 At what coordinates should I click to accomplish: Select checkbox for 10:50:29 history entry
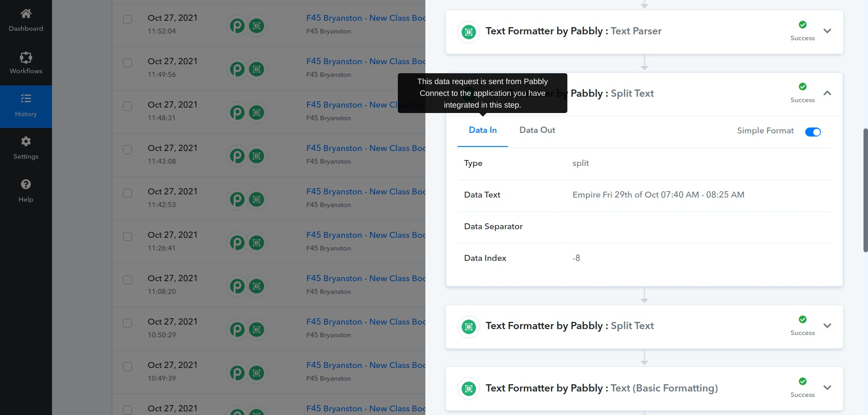[x=127, y=323]
